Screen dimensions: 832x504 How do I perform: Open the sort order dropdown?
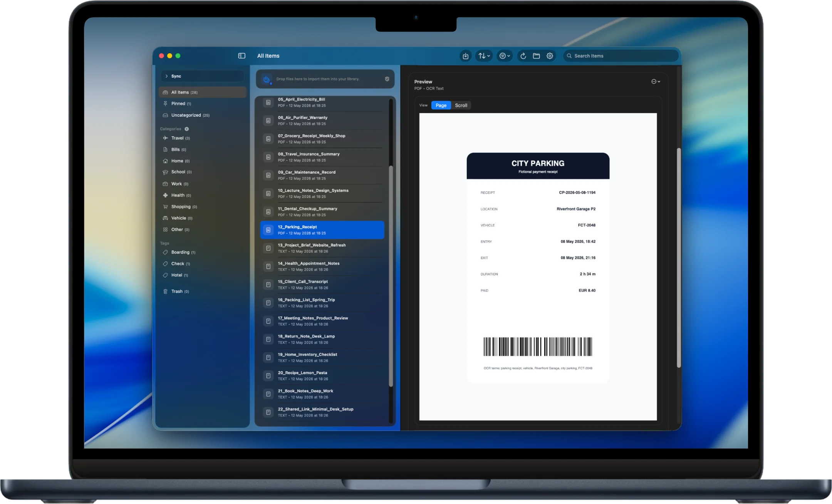[484, 56]
